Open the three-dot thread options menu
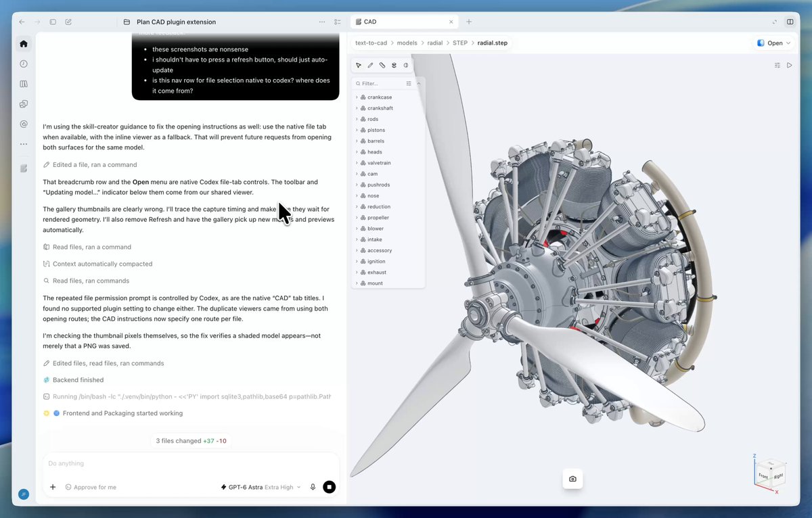This screenshot has width=812, height=518. coord(322,22)
